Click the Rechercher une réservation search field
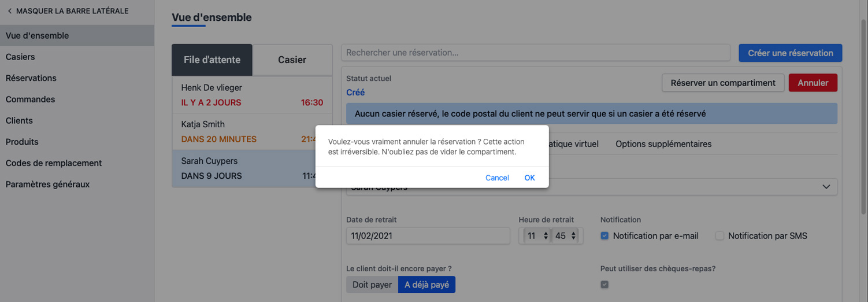This screenshot has height=302, width=868. coord(535,53)
